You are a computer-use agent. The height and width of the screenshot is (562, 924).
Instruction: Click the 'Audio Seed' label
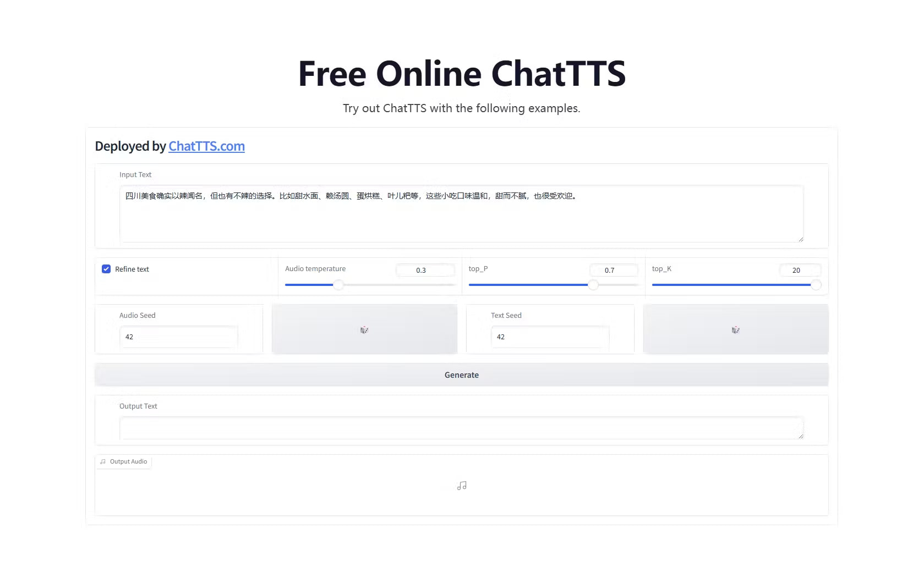click(x=138, y=315)
